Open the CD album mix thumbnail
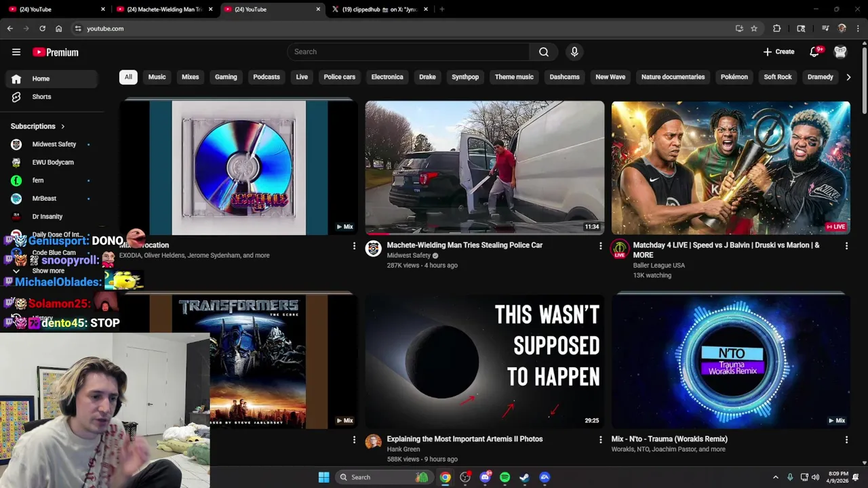Screen dimensions: 868x488 [238, 167]
